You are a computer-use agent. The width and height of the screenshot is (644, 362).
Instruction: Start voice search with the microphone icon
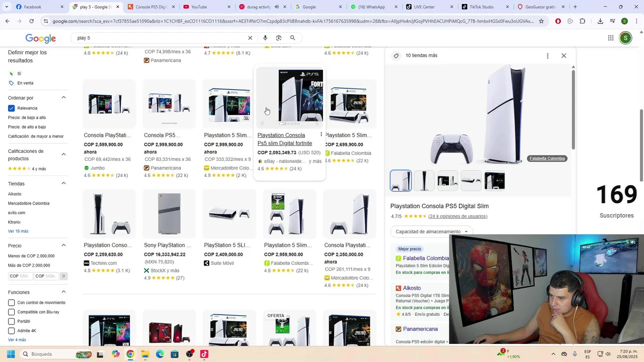(265, 38)
